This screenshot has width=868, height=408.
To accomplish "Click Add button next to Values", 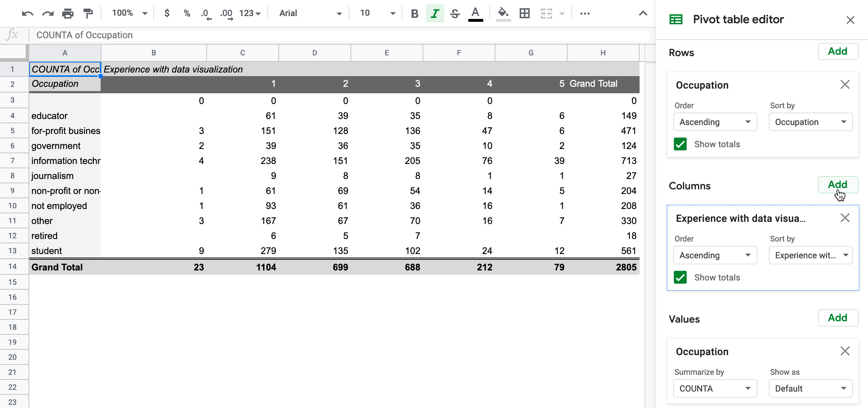I will pos(838,318).
